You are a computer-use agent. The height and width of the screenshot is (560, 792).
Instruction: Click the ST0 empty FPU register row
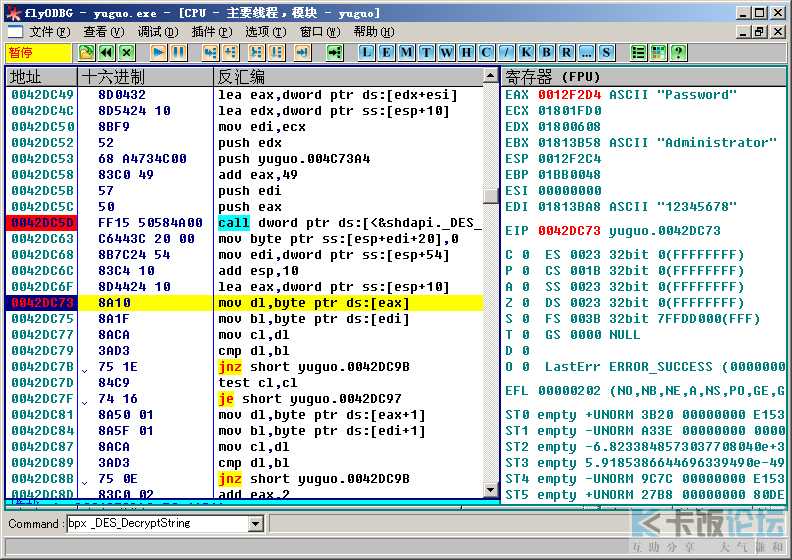645,415
